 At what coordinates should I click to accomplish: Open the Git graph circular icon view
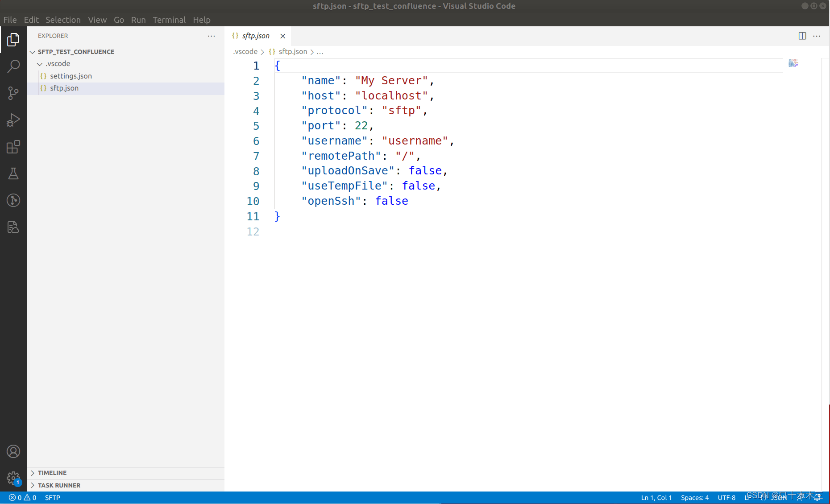[x=13, y=200]
